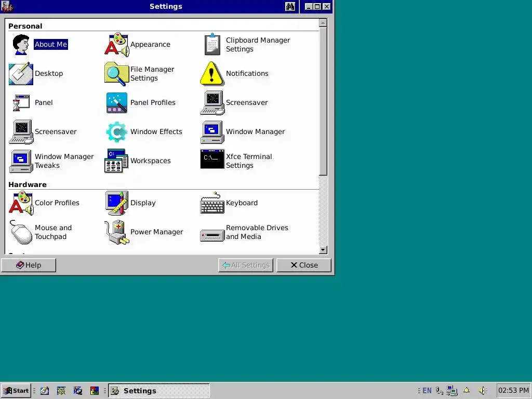This screenshot has height=399, width=532.
Task: Open Mouse and Touchpad settings
Action: [x=41, y=232]
